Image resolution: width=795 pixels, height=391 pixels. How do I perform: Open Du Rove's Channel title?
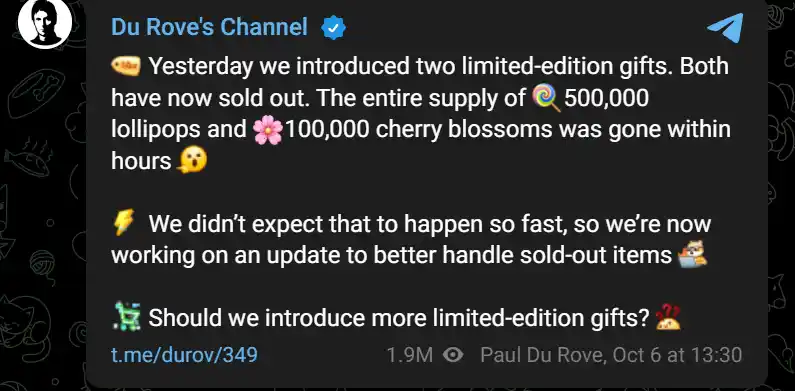coord(209,27)
